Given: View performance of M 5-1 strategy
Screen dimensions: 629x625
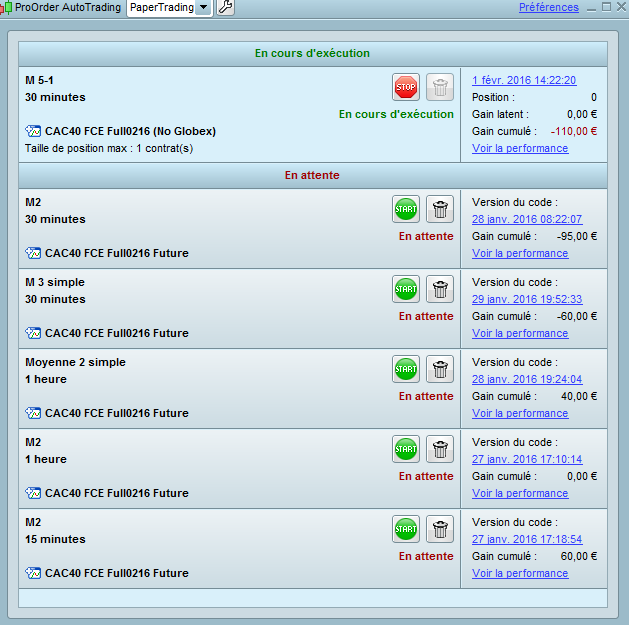Looking at the screenshot, I should (520, 148).
